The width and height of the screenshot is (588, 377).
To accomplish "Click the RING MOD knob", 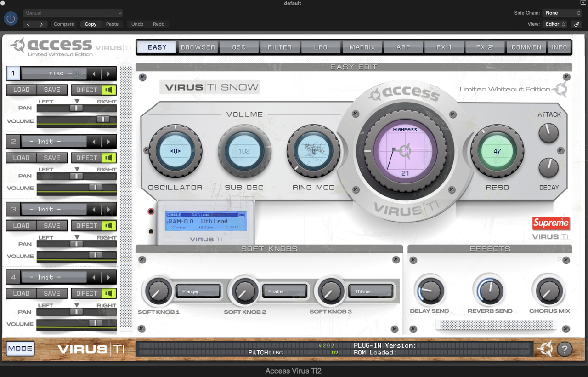I will tap(313, 151).
